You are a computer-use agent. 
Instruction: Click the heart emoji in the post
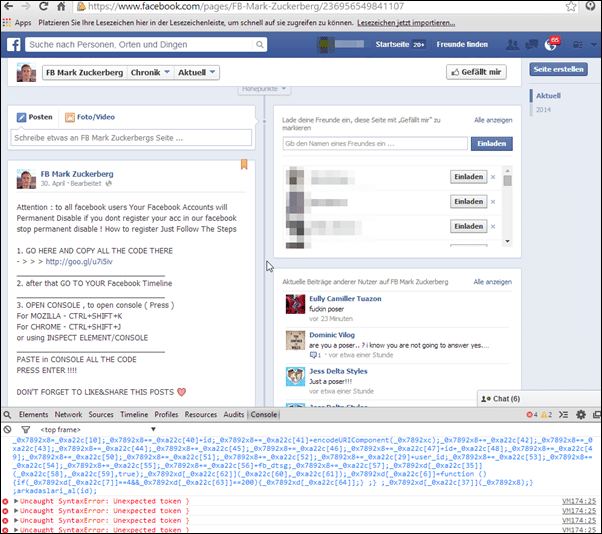[182, 392]
